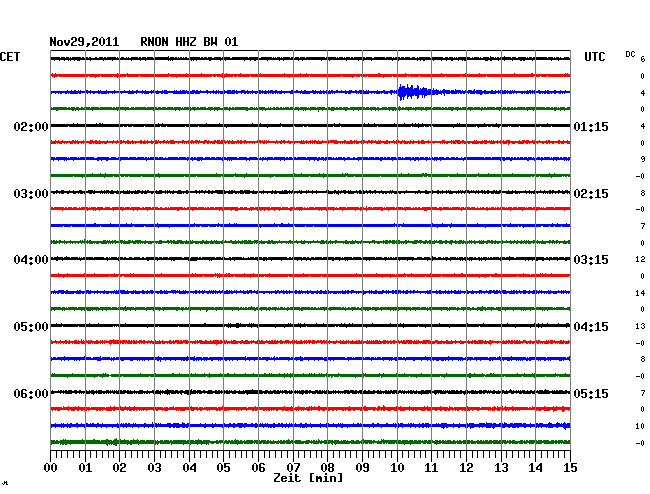Select minute 14 on the time axis
Viewport: 650px width, 494px height.
(x=535, y=467)
